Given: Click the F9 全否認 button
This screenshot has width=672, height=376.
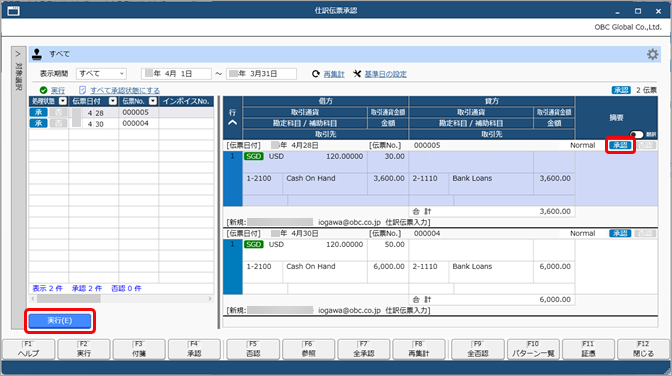Looking at the screenshot, I should coord(478,349).
